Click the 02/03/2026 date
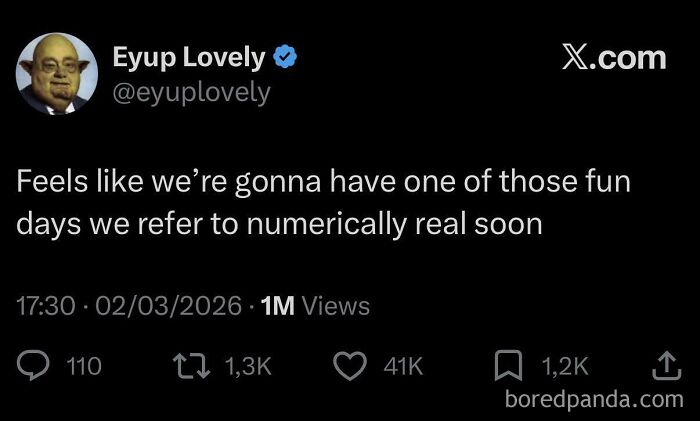Screen dimensions: 700x421 (168, 306)
